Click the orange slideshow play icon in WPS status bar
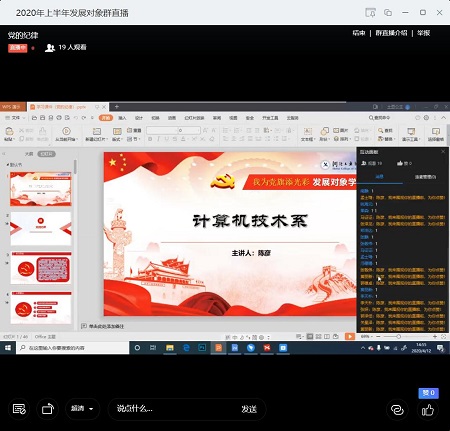Screen dimensions: 450x431 [x=349, y=337]
